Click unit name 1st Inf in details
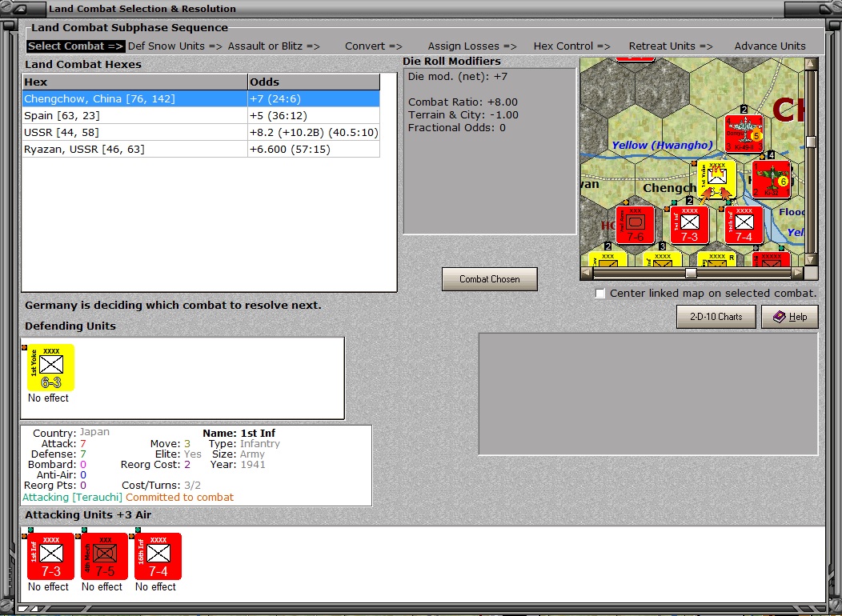This screenshot has width=842, height=616. (x=258, y=433)
